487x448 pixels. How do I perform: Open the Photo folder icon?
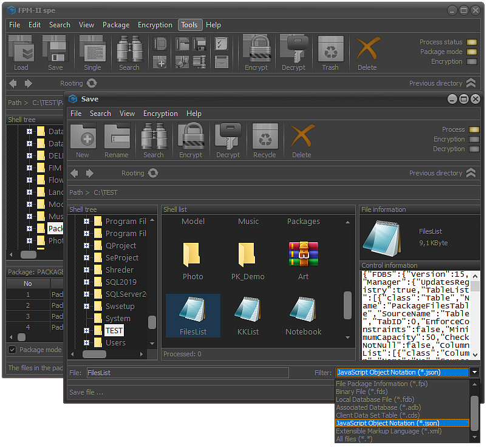(x=193, y=260)
